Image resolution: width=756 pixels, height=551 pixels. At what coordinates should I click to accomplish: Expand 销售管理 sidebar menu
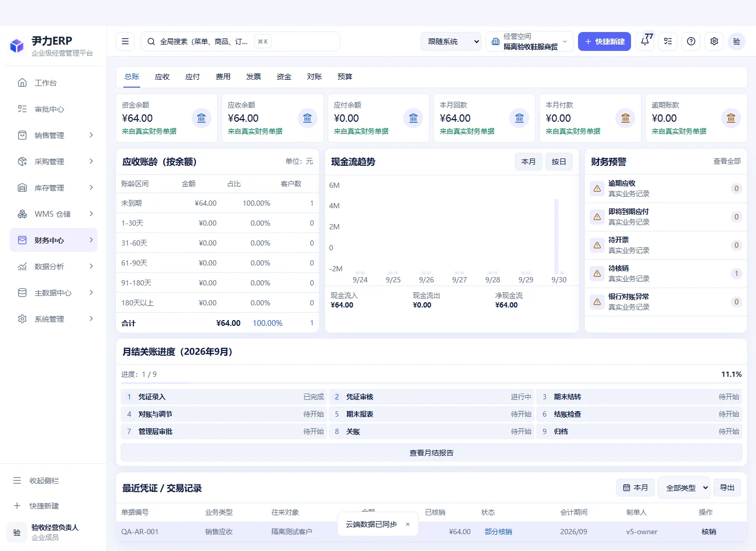click(54, 135)
